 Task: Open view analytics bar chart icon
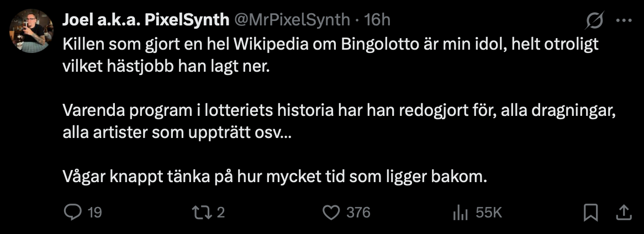pyautogui.click(x=461, y=212)
